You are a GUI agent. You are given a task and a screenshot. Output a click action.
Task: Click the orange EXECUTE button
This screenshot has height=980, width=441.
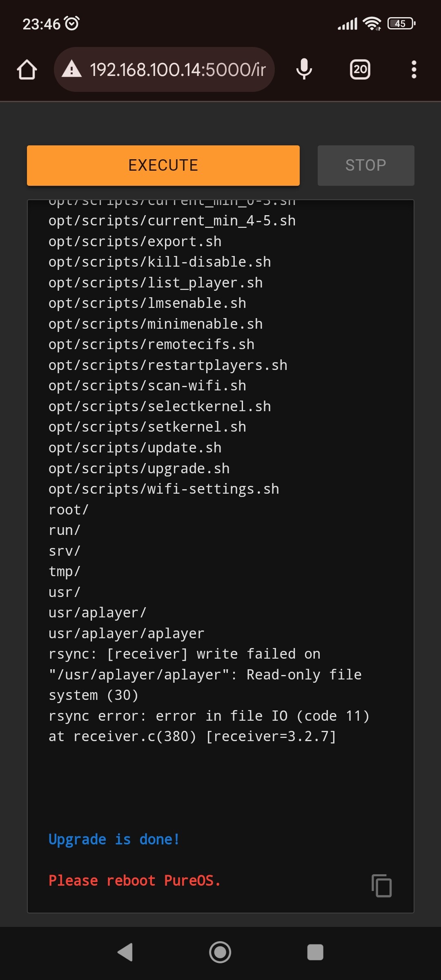click(163, 165)
